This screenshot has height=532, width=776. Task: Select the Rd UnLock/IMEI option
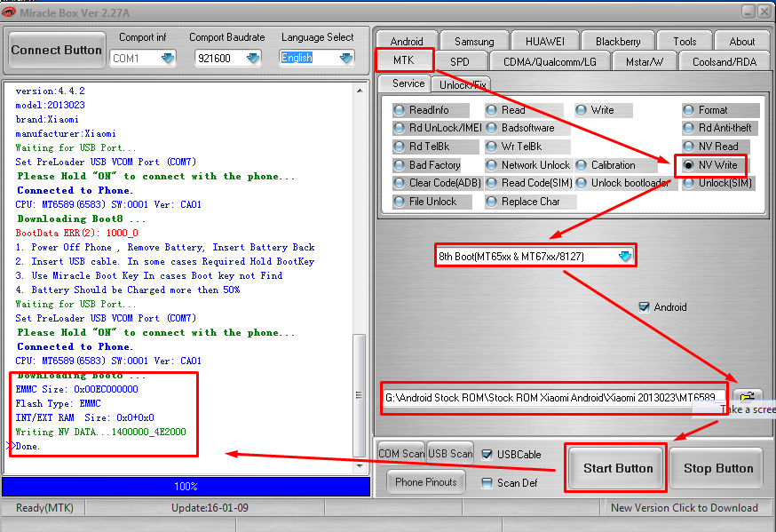coord(399,128)
